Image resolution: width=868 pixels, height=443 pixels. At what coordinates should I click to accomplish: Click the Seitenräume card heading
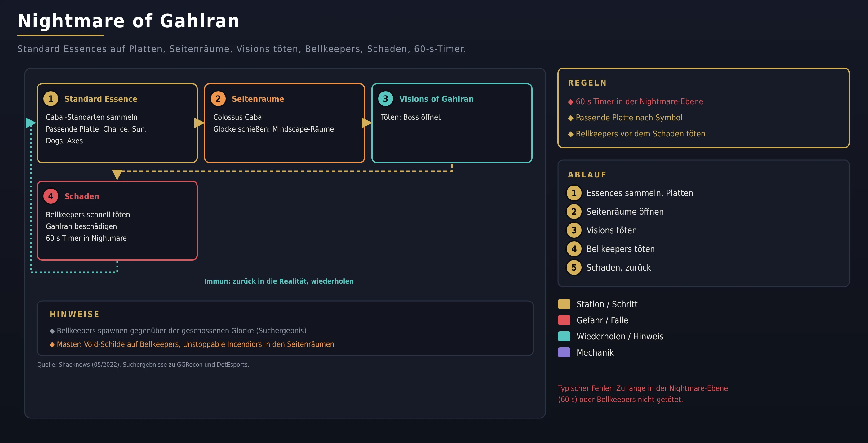258,99
